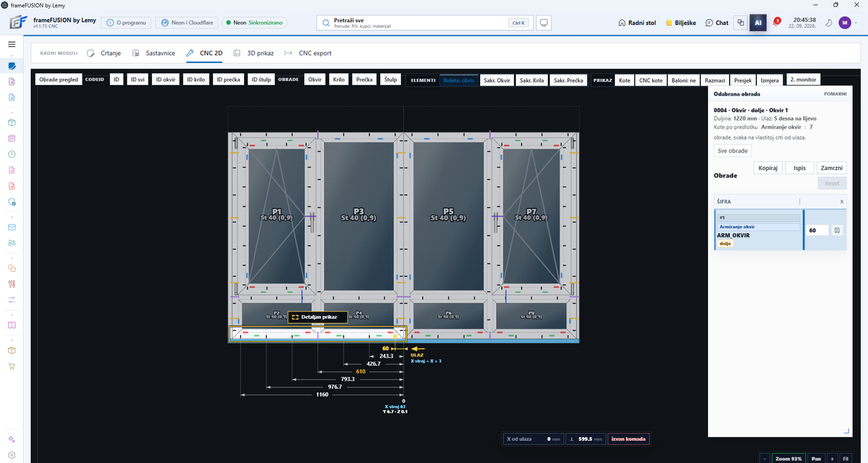Select the CNC 2D tab

(x=205, y=53)
